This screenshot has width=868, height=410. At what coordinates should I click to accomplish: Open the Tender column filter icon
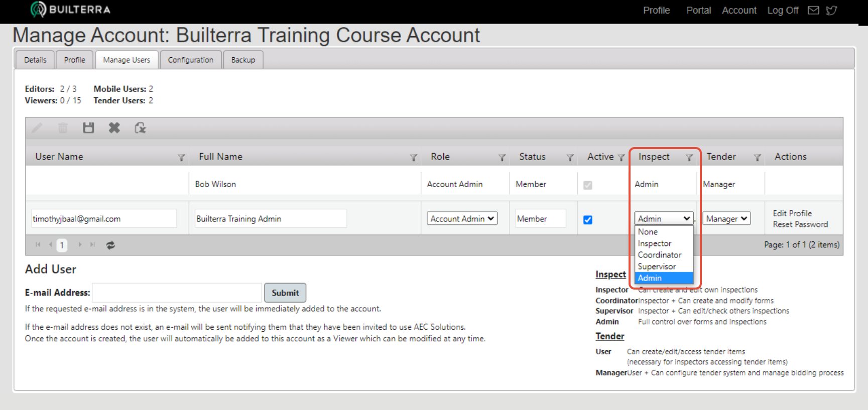click(x=758, y=158)
